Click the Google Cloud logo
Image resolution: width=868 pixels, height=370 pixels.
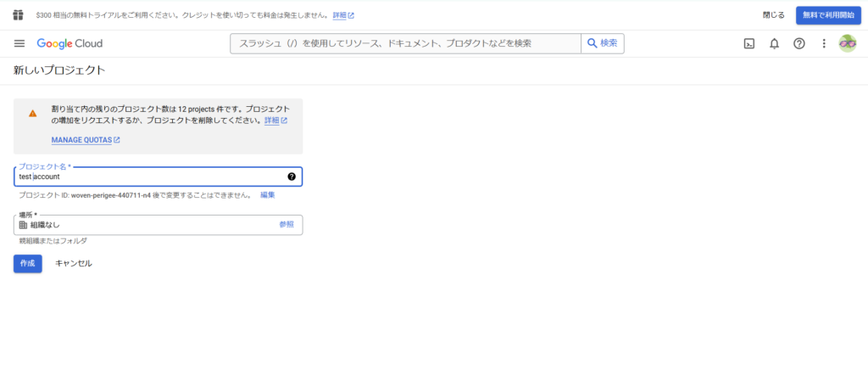(x=70, y=43)
